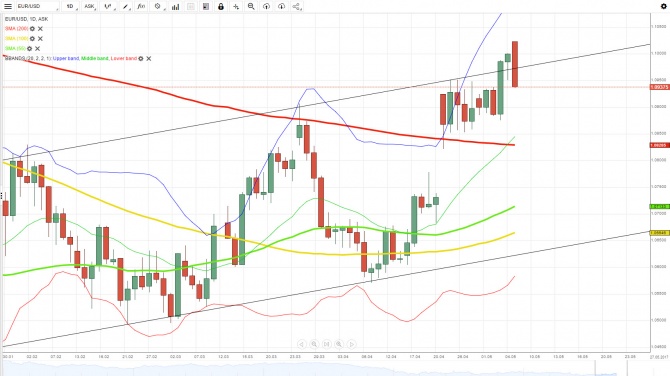Click the bar chart volume icon
The image size is (670, 376).
click(x=175, y=6)
